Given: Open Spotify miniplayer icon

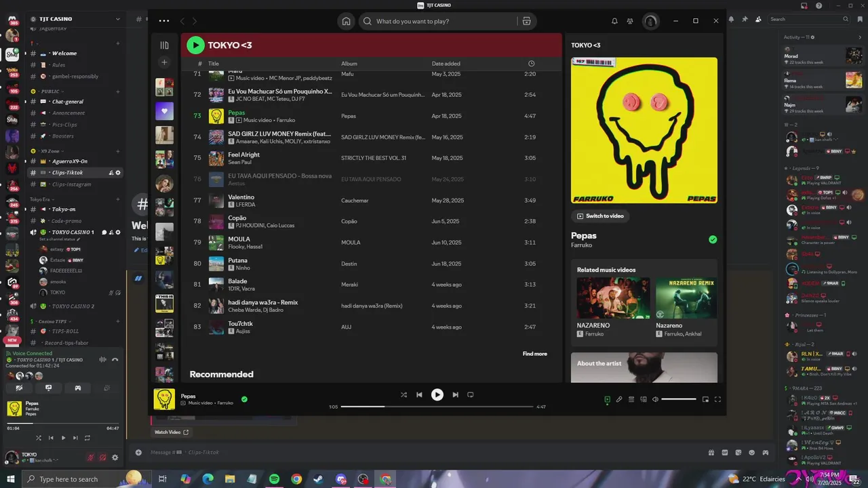Looking at the screenshot, I should click(705, 399).
